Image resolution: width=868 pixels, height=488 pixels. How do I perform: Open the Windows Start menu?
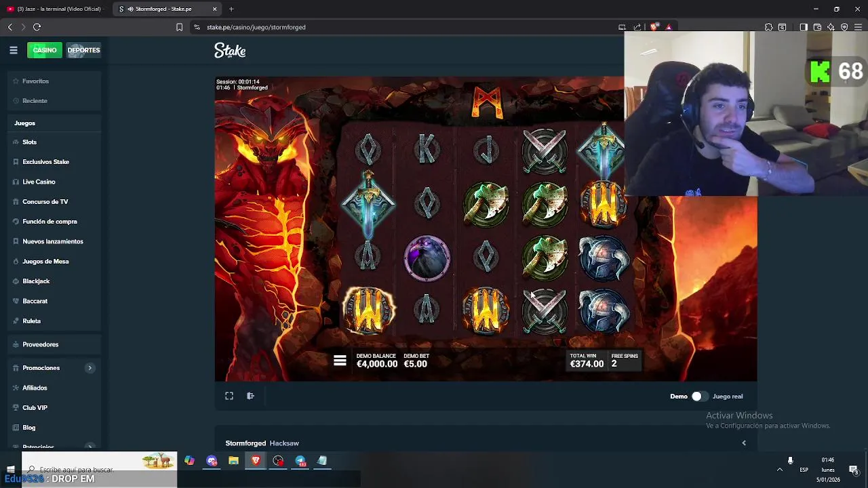tap(10, 469)
